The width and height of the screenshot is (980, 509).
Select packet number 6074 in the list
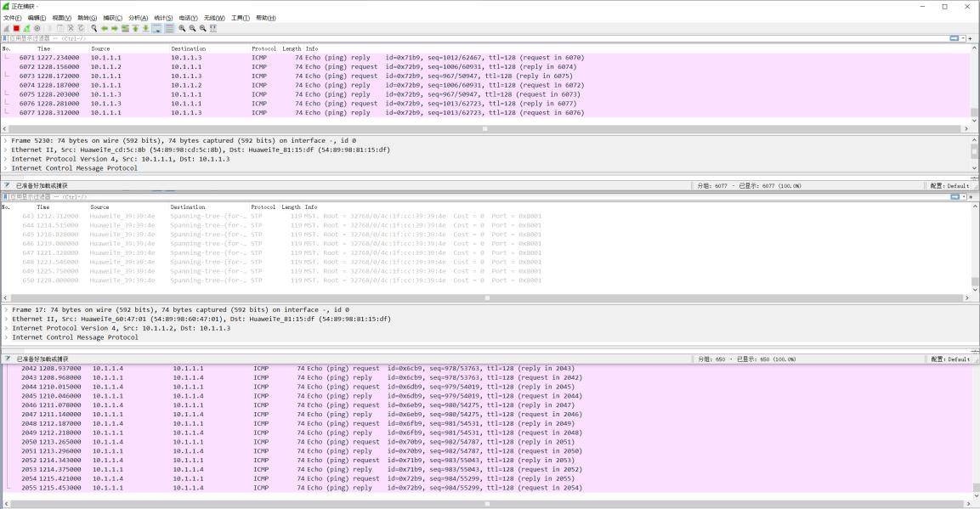[255, 85]
